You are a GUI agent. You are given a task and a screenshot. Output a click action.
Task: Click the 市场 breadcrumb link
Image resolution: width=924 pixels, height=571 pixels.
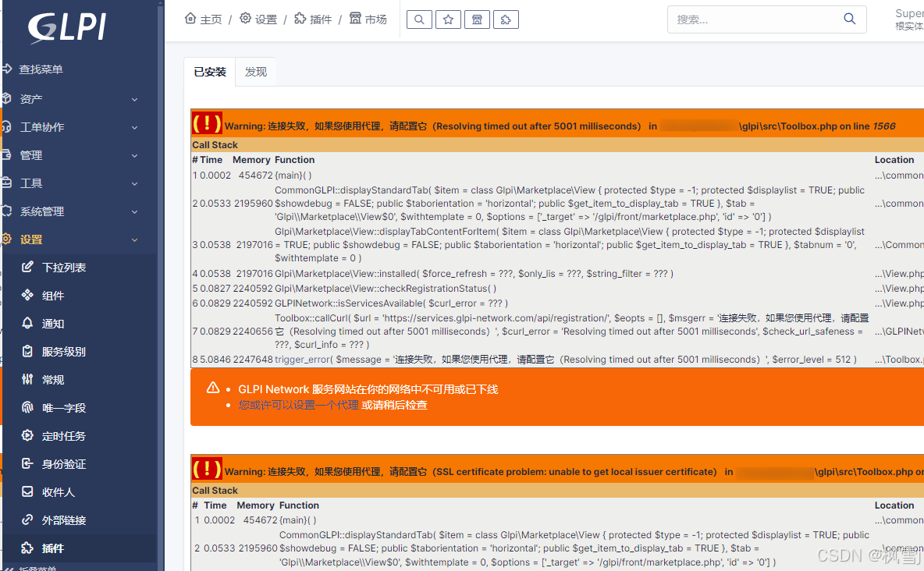point(368,19)
